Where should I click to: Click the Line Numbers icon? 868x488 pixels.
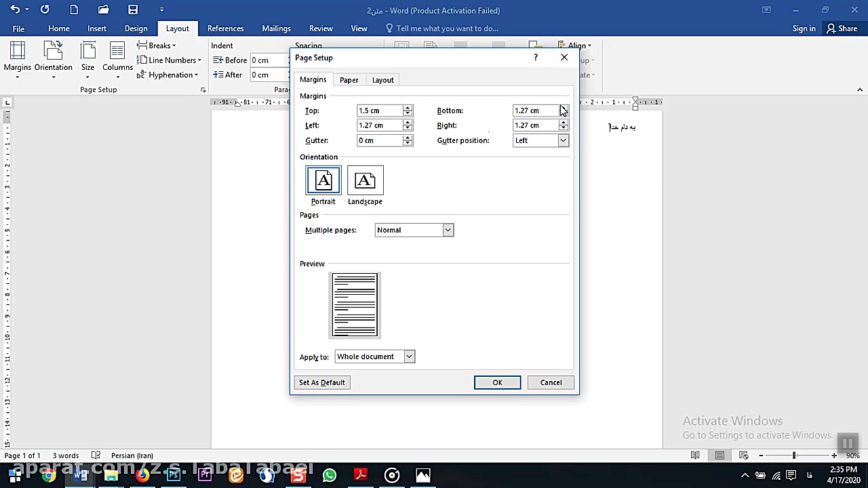[x=170, y=60]
